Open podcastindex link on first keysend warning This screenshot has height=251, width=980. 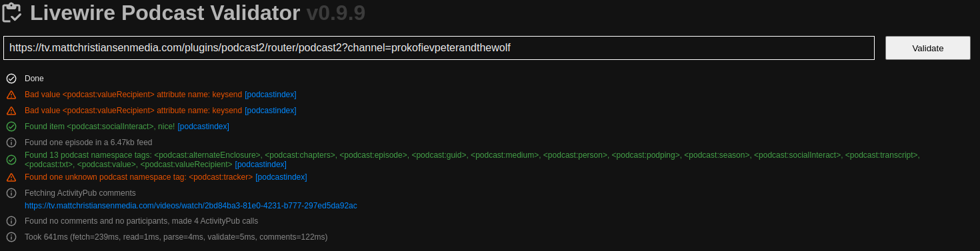pyautogui.click(x=271, y=95)
